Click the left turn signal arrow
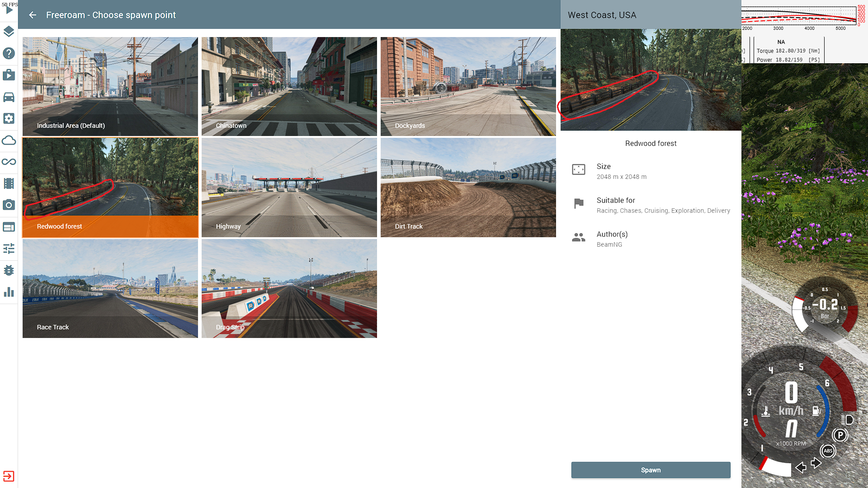 (801, 467)
